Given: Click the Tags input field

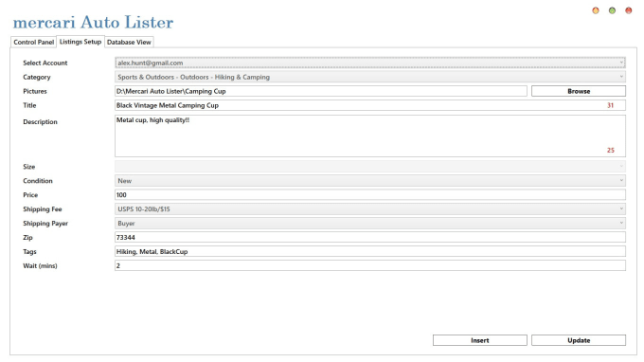Looking at the screenshot, I should point(370,251).
